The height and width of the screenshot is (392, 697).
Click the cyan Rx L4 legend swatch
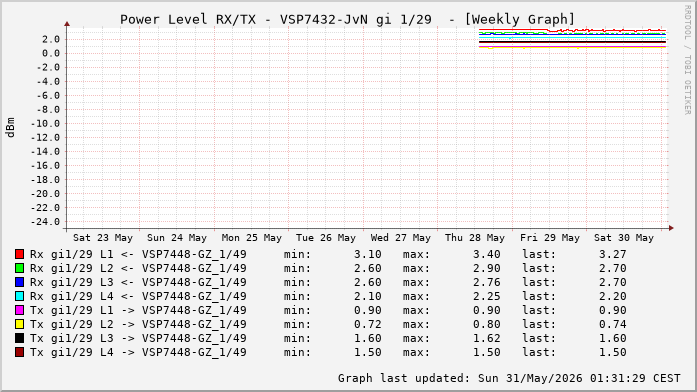(x=19, y=296)
